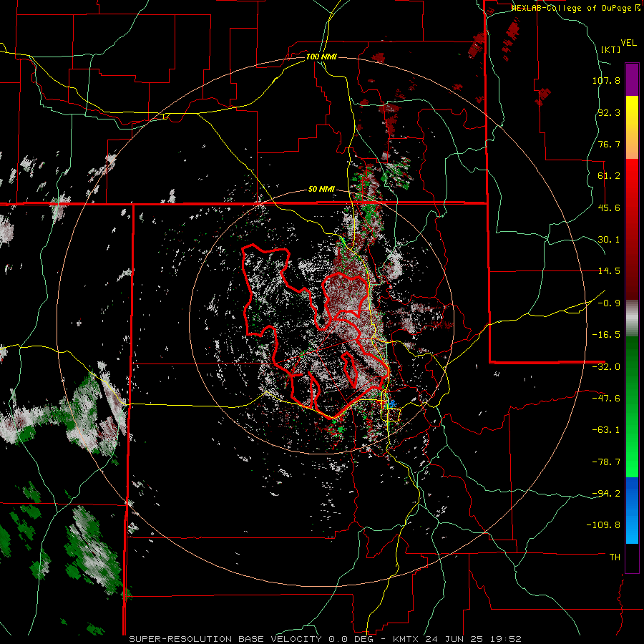Click the 92.3 legend value
This screenshot has height=644, width=644.
(609, 112)
